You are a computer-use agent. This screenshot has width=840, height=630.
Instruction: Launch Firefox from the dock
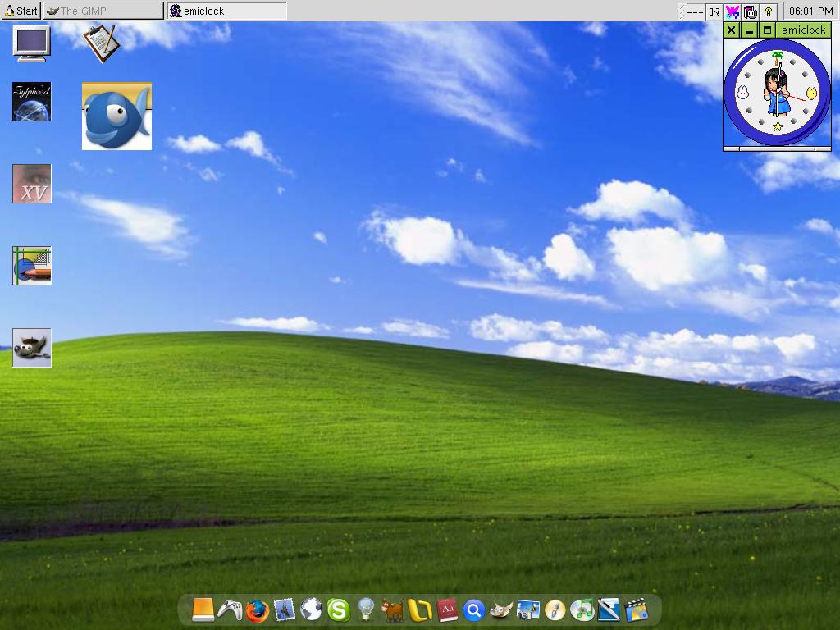(257, 610)
